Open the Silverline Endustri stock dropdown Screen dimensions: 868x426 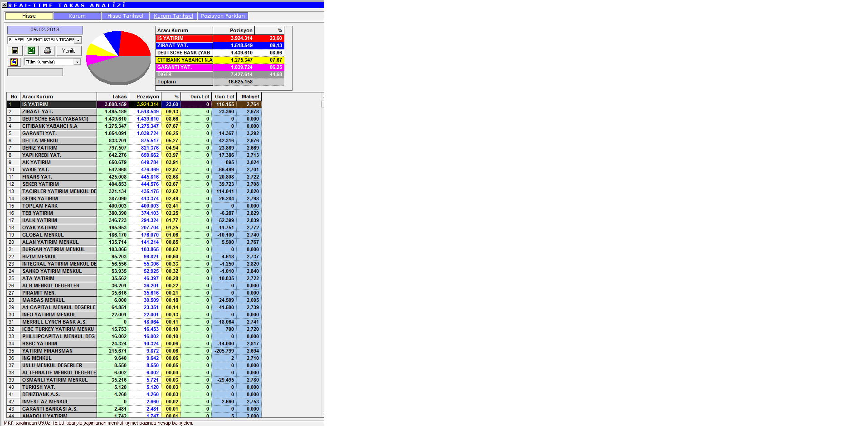point(78,40)
